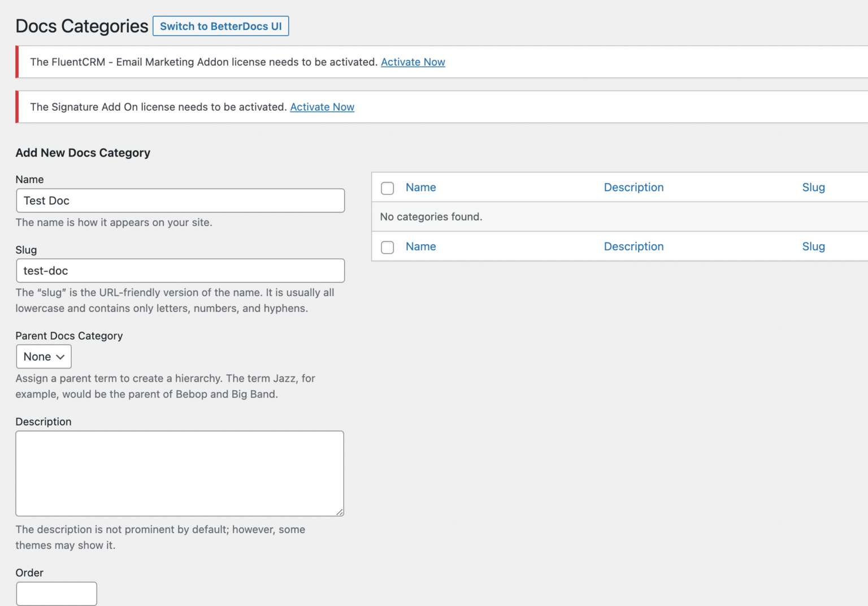
Task: Toggle the select-all checkbox in the table header
Action: [x=387, y=188]
